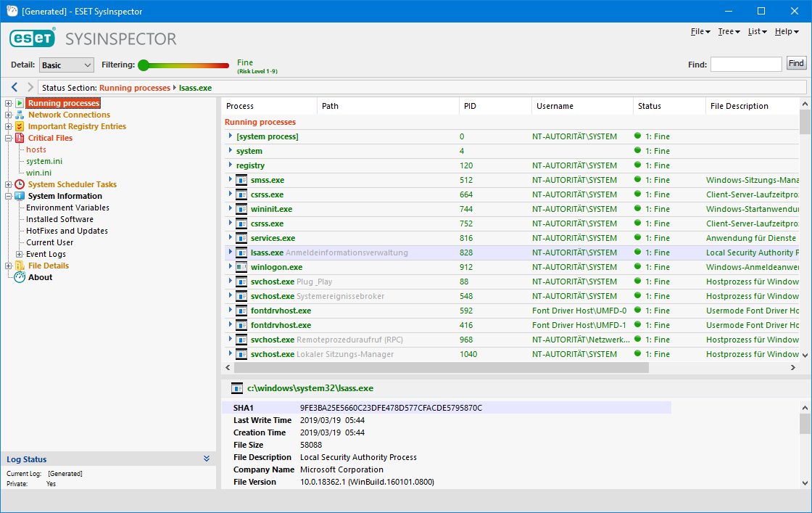Click the File Details icon

coord(20,266)
